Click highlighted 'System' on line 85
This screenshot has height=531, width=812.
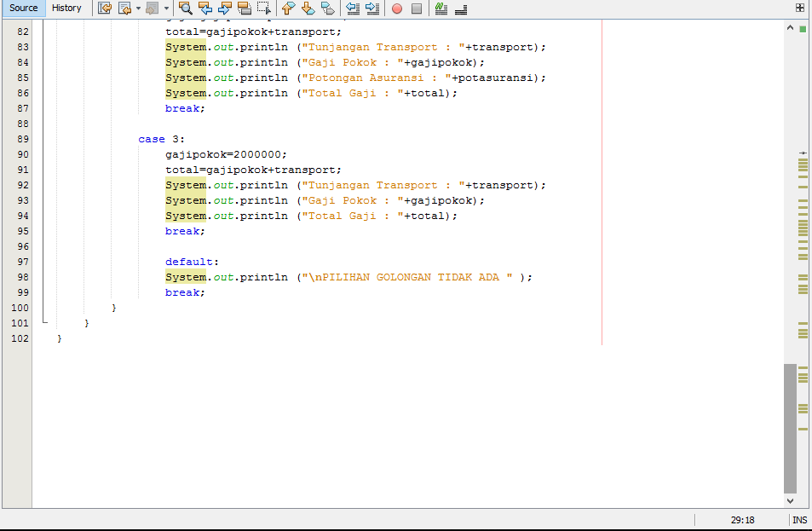tap(186, 78)
